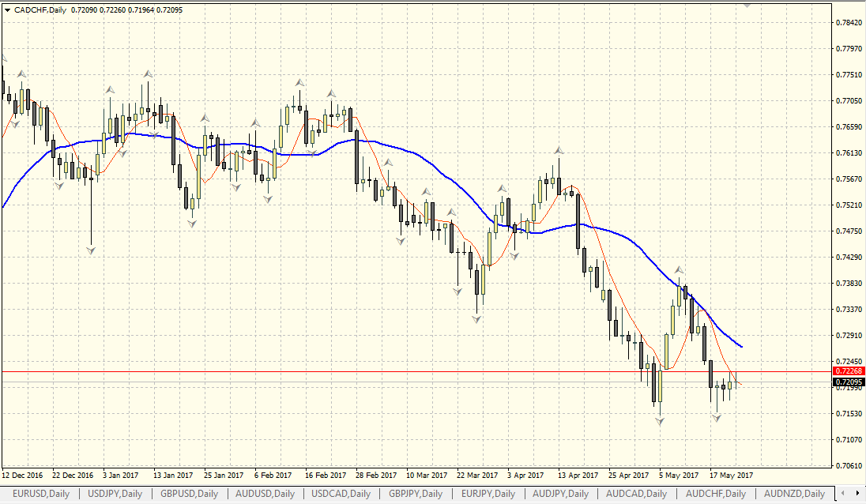Viewport: 866px width, 504px height.
Task: Click the 22 Mar 2017 date label
Action: point(477,476)
